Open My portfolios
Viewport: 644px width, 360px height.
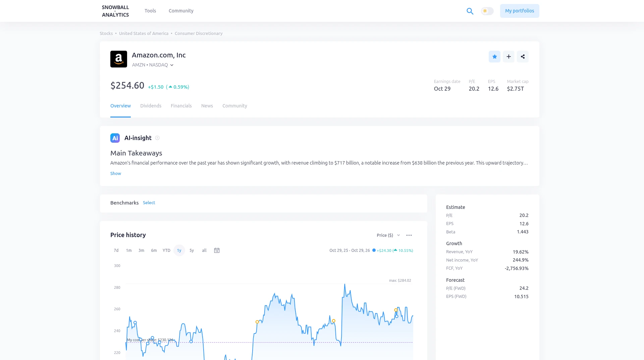(x=520, y=11)
